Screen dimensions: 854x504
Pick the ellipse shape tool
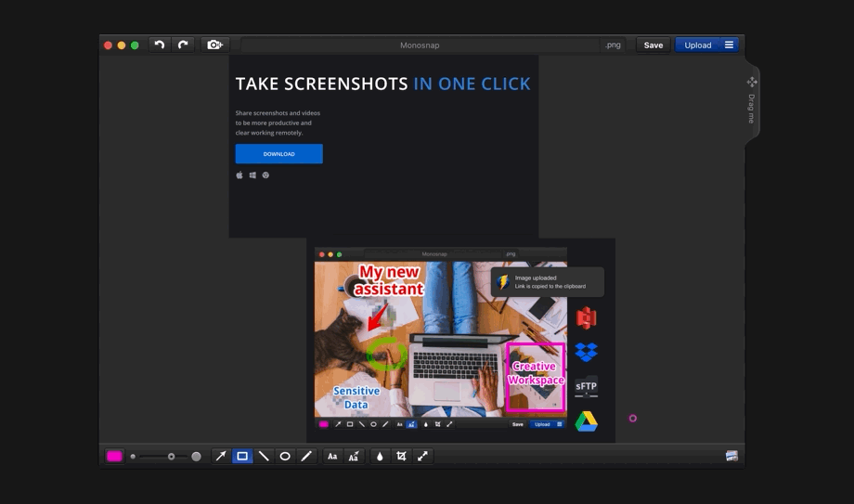pos(285,456)
